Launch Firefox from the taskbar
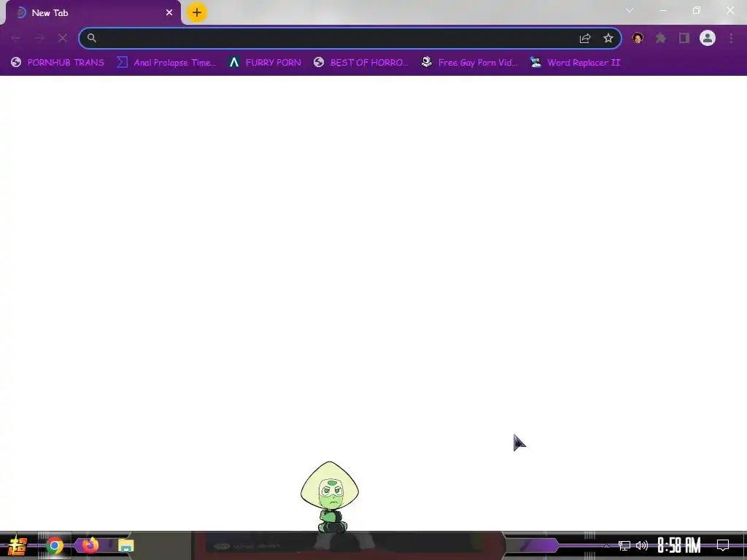 [x=90, y=545]
